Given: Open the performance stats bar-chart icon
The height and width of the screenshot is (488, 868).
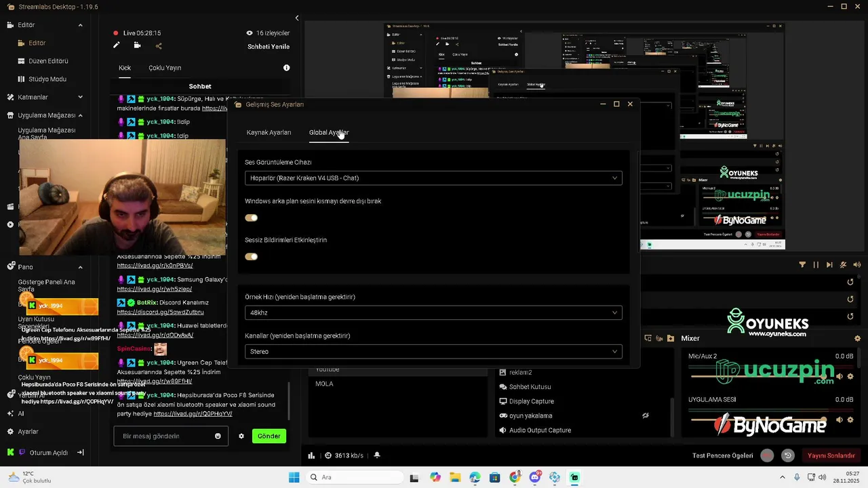Looking at the screenshot, I should pyautogui.click(x=311, y=455).
